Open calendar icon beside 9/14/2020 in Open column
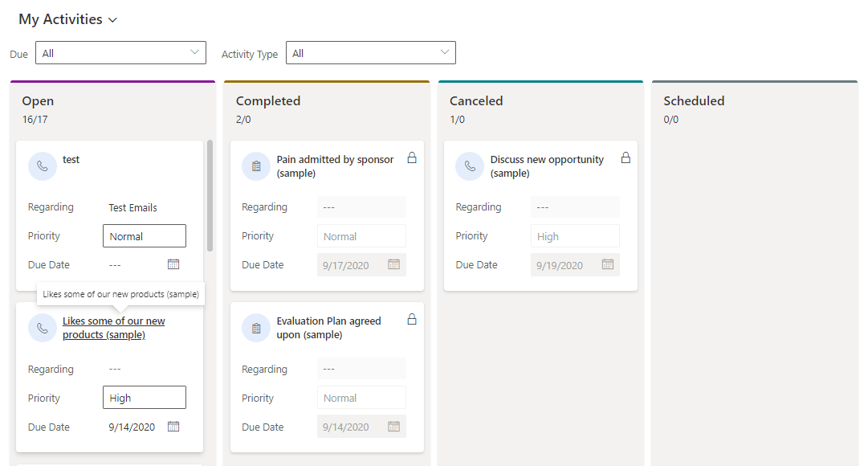The width and height of the screenshot is (868, 466). [173, 427]
